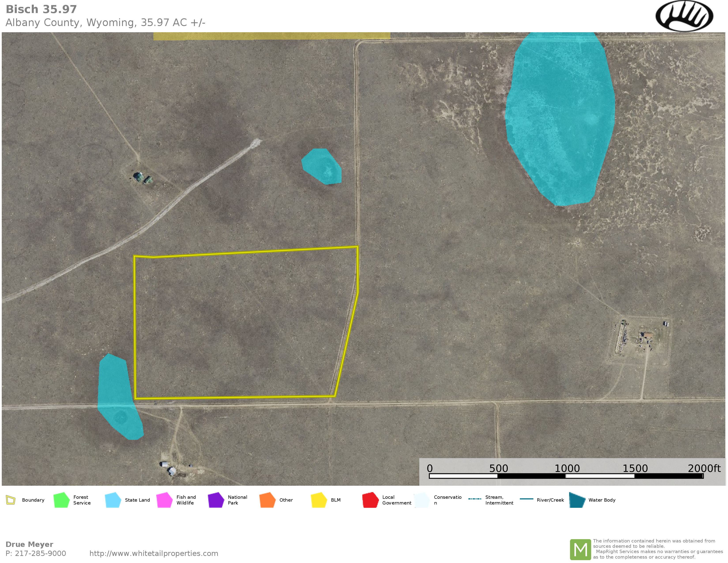
Task: Click the Water Body legend icon
Action: 577,500
